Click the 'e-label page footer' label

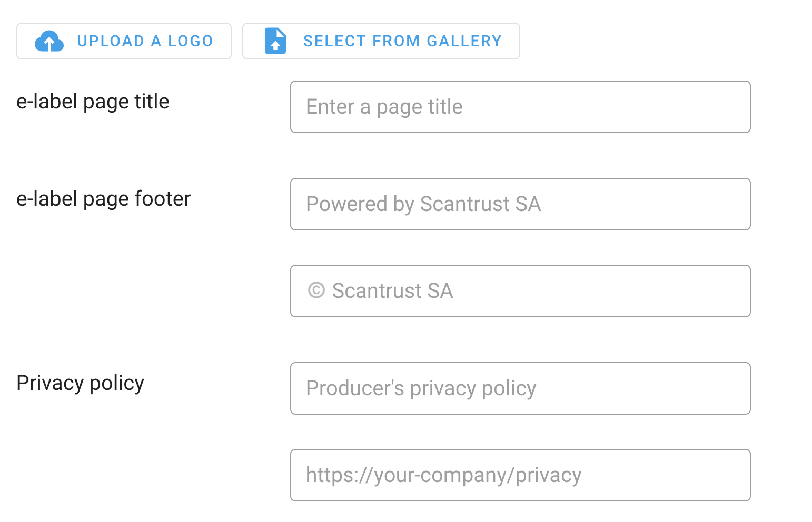click(x=103, y=199)
